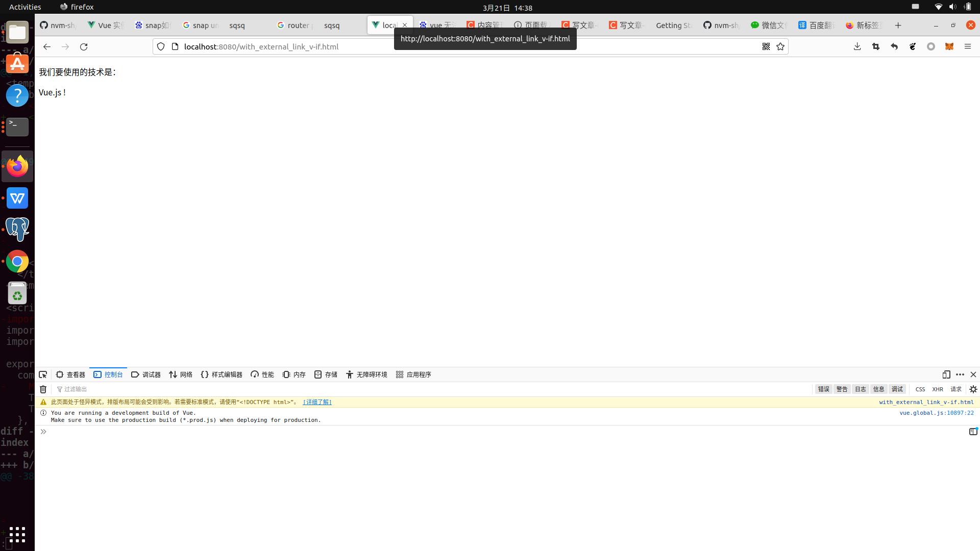980x551 pixels.
Task: Open Firefox hamburger application menu
Action: (968, 46)
